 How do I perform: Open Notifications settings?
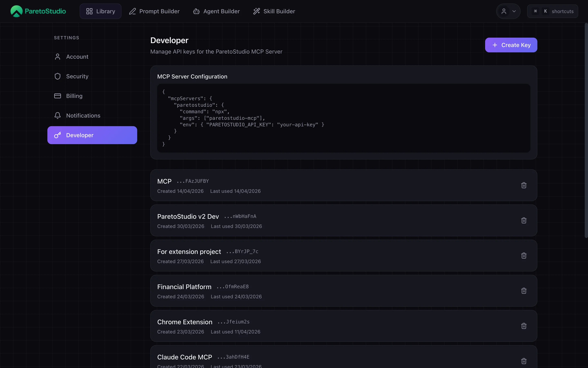(92, 116)
